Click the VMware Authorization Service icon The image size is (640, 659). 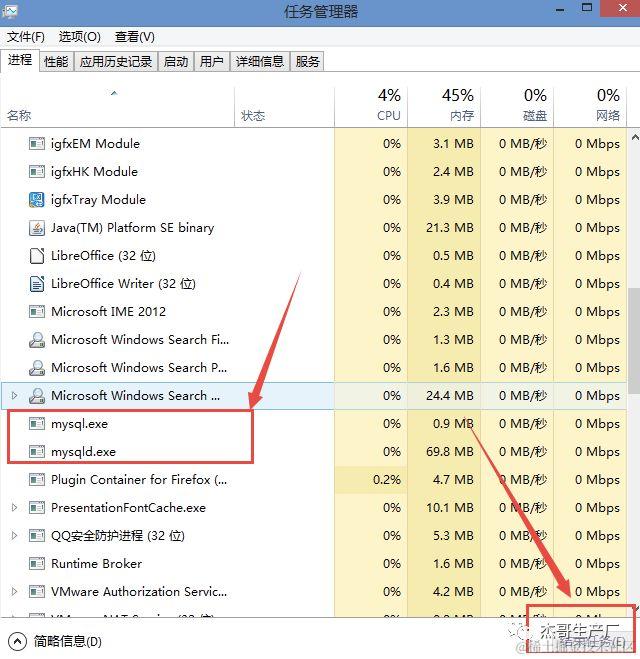click(x=37, y=592)
